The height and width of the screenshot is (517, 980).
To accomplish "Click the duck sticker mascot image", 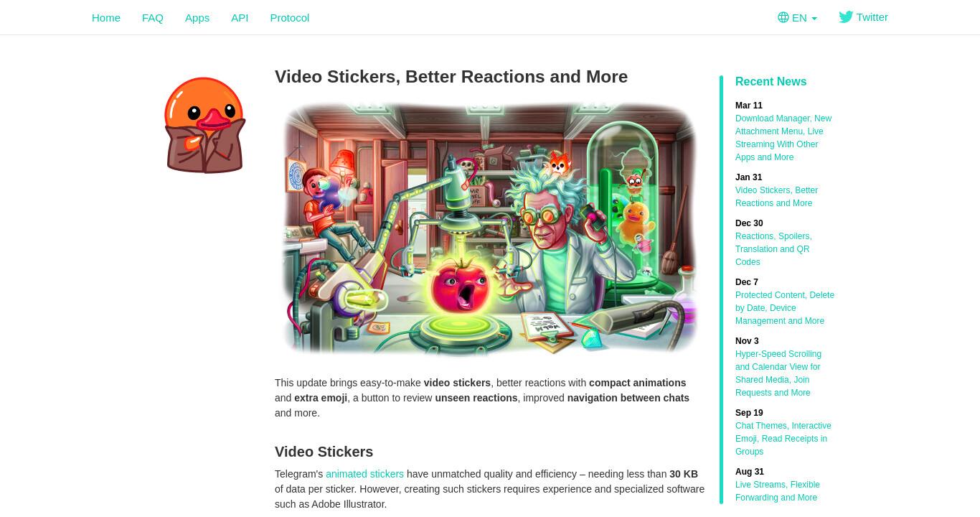I will tap(204, 125).
